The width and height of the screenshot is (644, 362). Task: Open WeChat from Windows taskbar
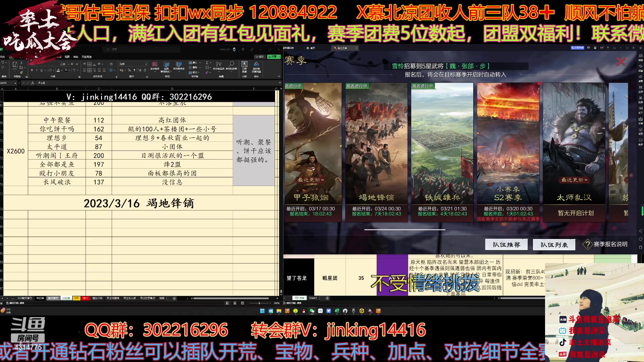[x=312, y=311]
